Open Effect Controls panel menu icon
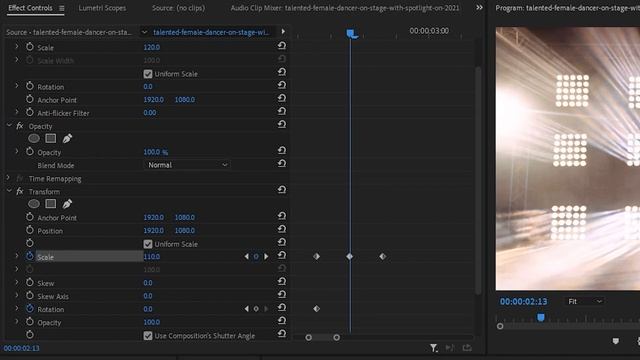 click(x=62, y=8)
